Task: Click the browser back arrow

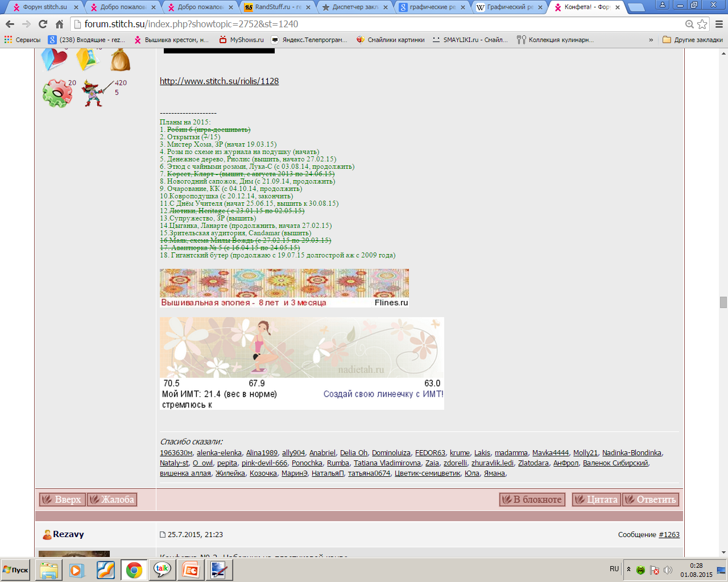Action: pos(10,24)
